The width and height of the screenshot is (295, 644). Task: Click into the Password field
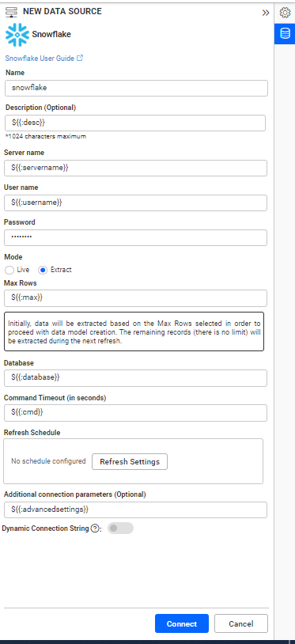135,238
